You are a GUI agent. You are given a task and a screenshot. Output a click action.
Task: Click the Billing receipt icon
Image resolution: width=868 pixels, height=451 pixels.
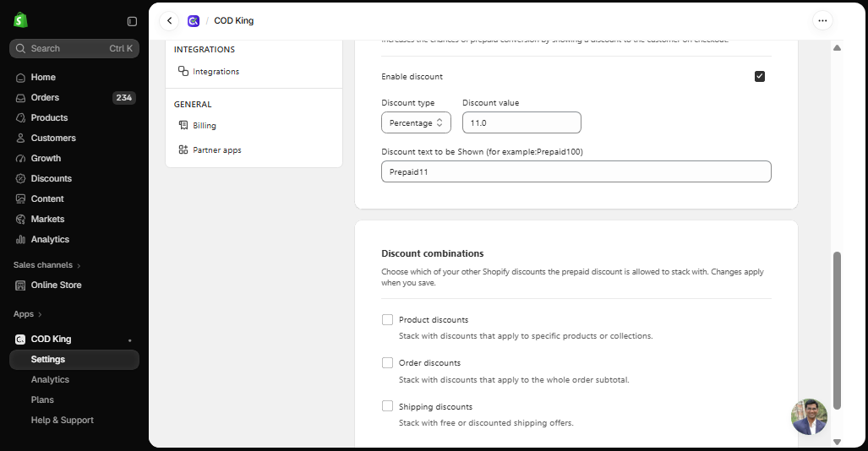183,125
